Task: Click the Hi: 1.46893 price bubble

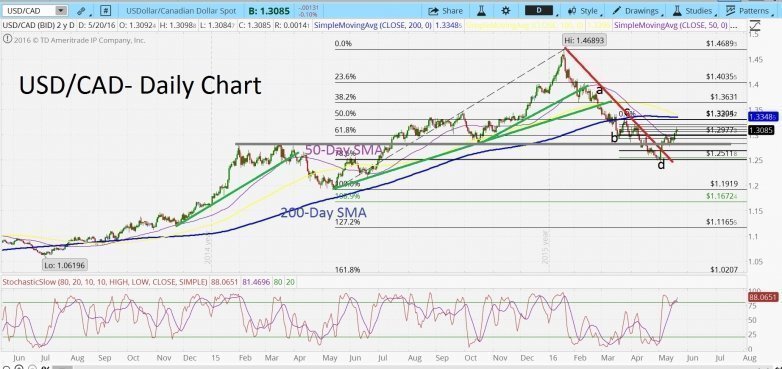Action: 585,40
